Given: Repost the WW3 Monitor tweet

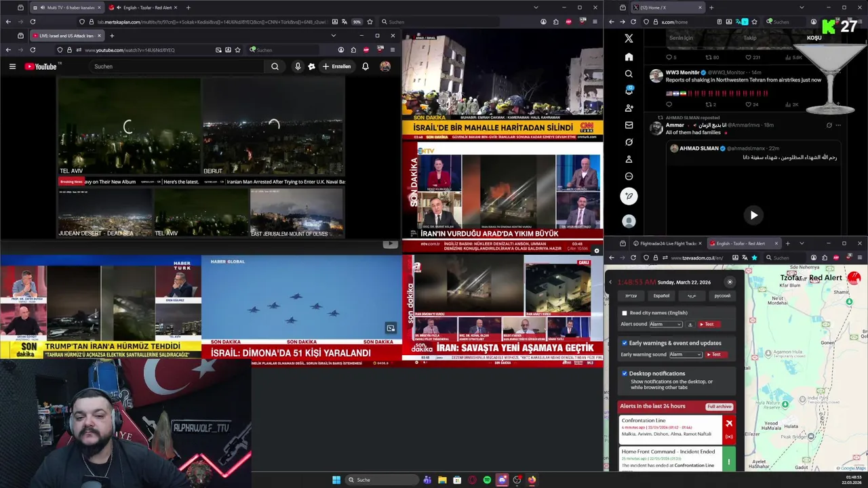Looking at the screenshot, I should coord(710,104).
